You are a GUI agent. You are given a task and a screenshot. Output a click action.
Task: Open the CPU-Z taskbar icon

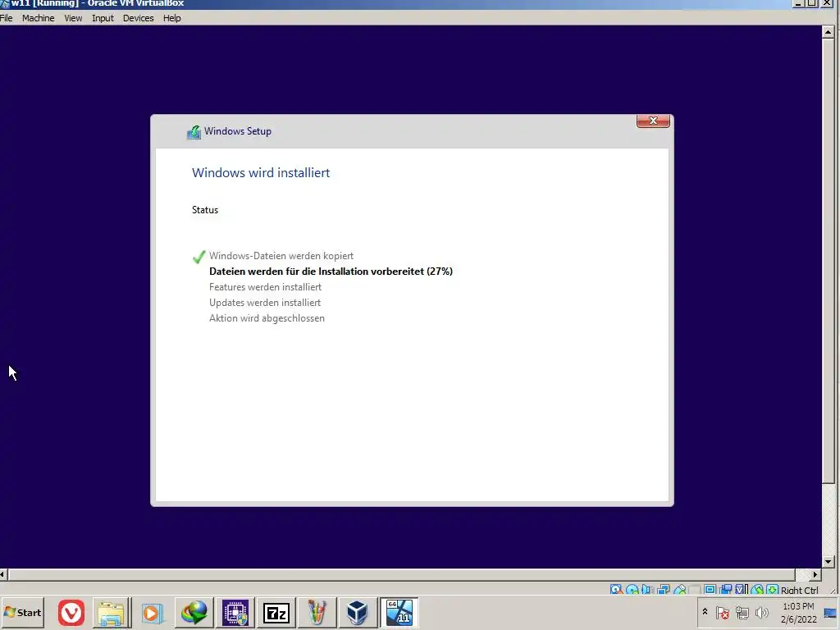tap(235, 612)
